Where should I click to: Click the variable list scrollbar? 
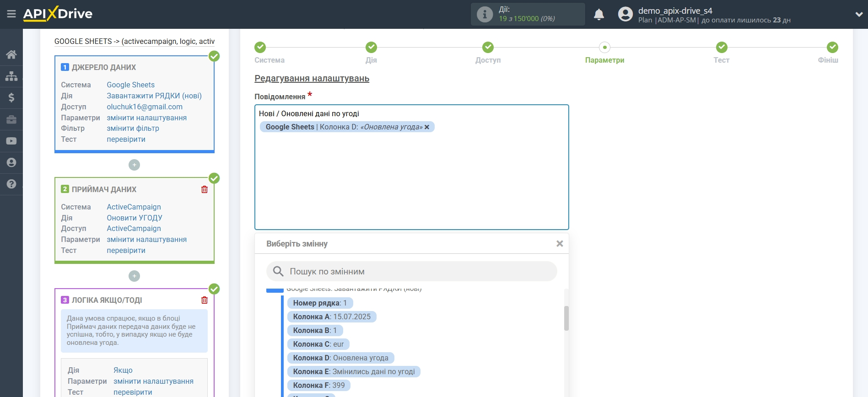[566, 318]
